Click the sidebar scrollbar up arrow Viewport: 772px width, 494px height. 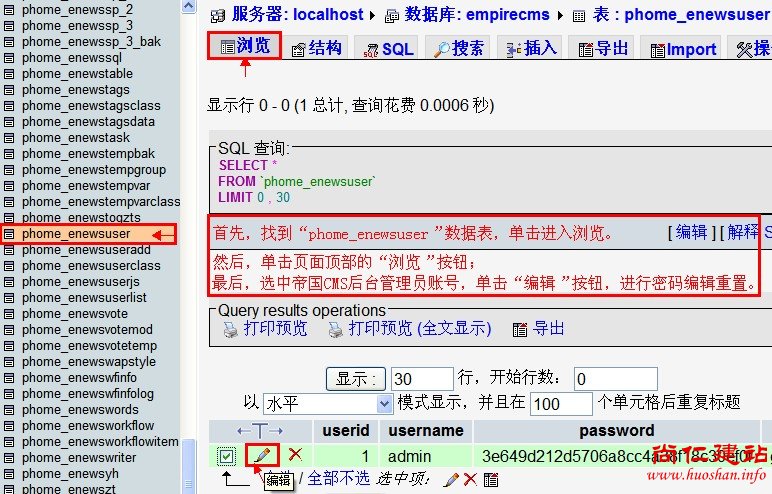[x=188, y=6]
